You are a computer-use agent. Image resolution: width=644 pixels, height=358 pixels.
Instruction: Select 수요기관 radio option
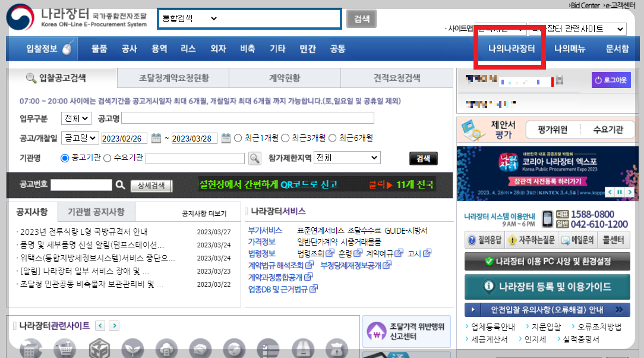107,158
